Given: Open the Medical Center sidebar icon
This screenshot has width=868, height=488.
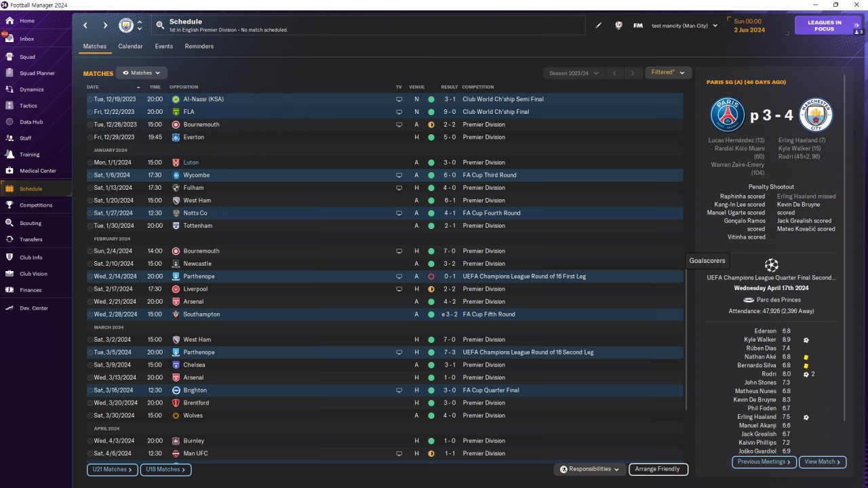Looking at the screenshot, I should pyautogui.click(x=9, y=171).
